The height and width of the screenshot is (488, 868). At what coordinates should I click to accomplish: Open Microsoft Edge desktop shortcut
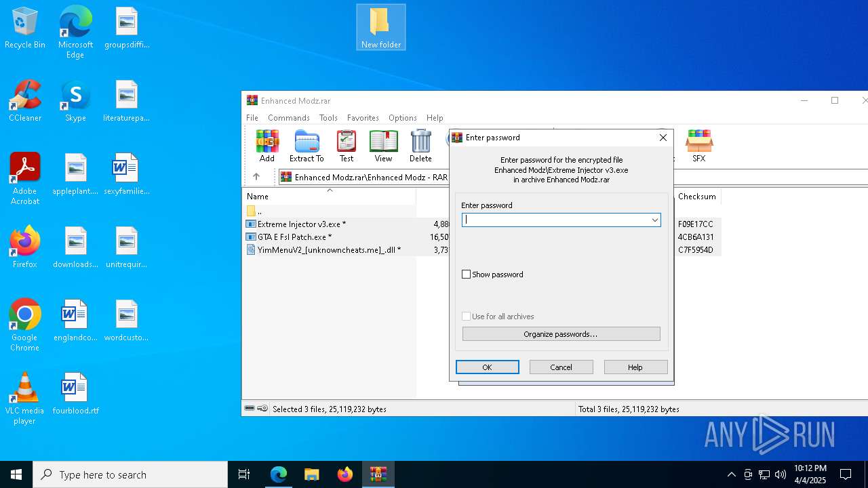75,32
